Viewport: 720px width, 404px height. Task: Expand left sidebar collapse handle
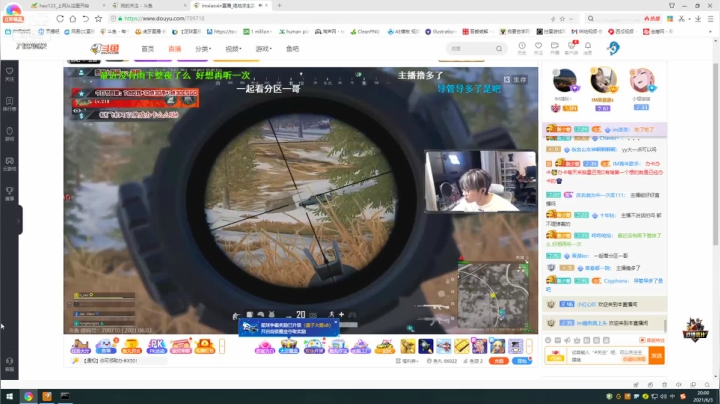pos(19,220)
